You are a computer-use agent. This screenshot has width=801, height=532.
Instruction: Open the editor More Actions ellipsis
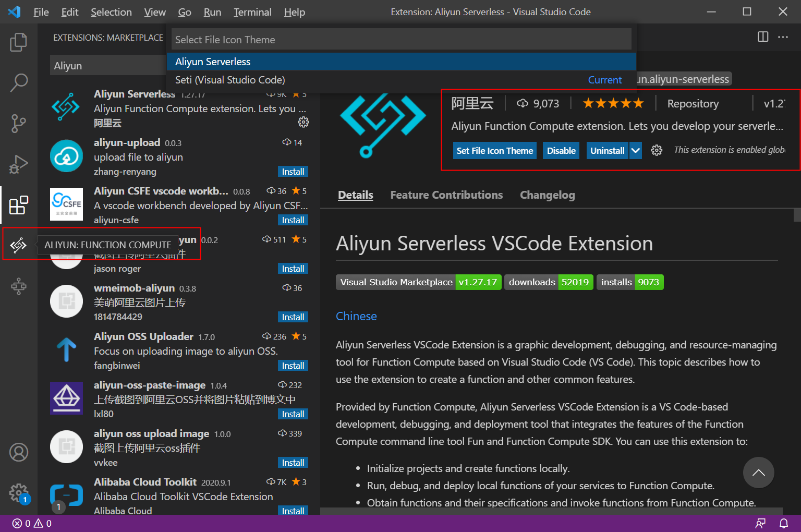coord(783,37)
